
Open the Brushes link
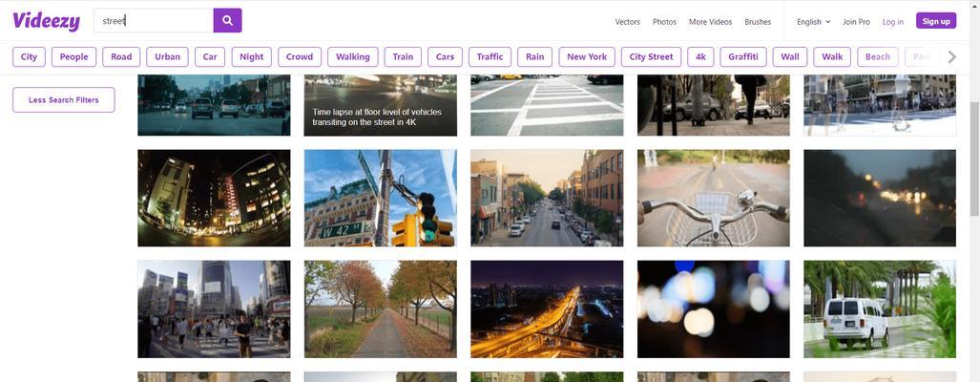click(x=758, y=21)
